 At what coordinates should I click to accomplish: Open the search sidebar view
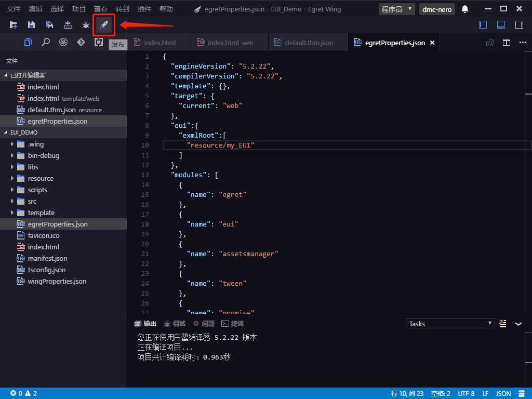coord(46,43)
